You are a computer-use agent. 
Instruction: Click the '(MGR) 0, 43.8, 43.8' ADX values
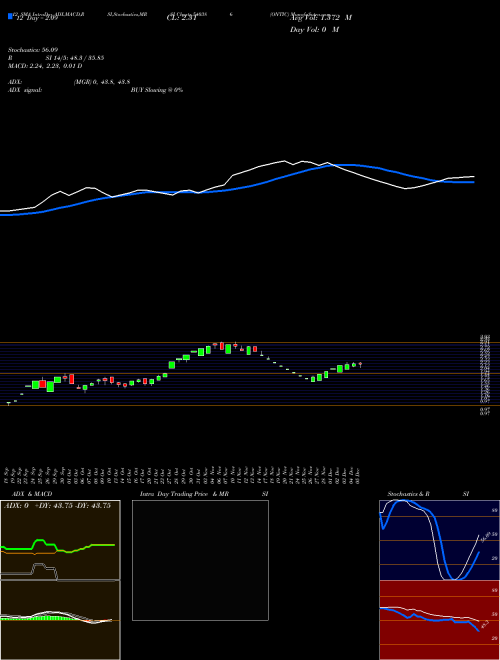[102, 82]
